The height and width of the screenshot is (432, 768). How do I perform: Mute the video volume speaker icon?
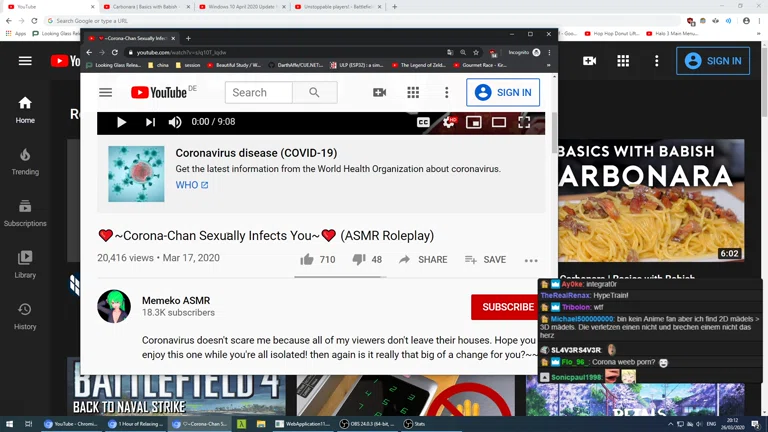click(175, 122)
